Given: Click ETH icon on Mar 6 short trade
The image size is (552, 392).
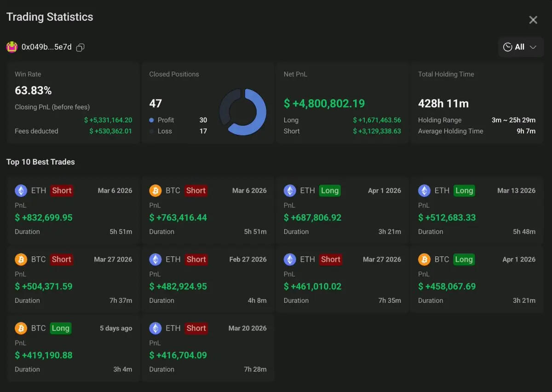Looking at the screenshot, I should click(21, 191).
